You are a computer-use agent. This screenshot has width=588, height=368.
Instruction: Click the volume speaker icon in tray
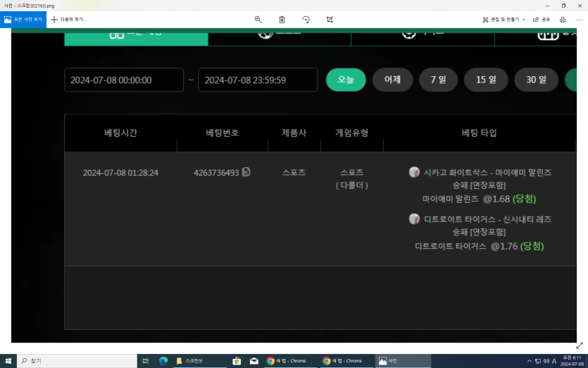coord(546,361)
